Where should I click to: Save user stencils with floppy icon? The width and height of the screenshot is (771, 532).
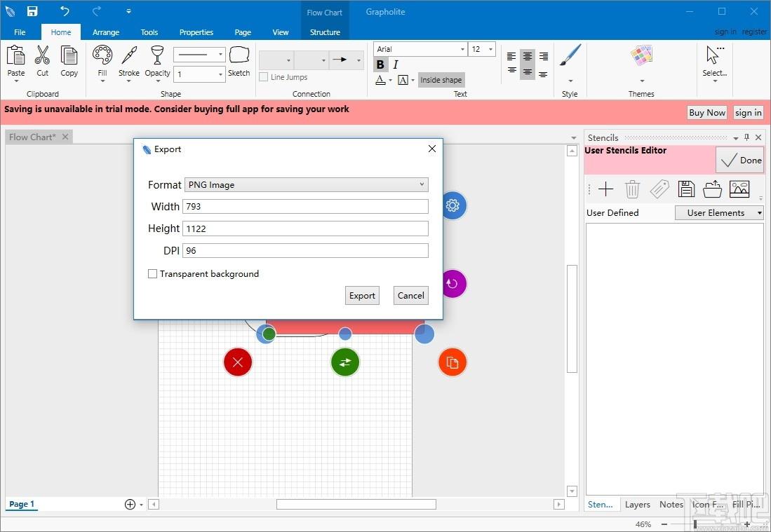click(686, 189)
